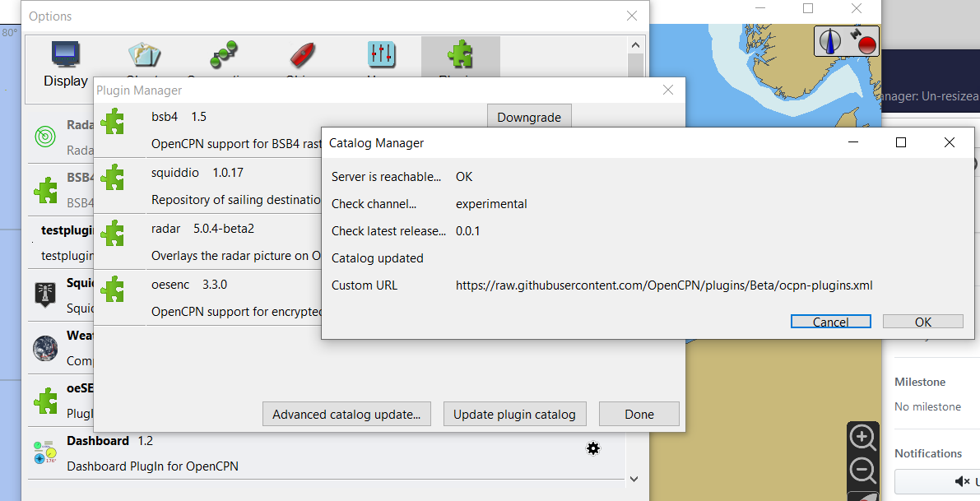980x501 pixels.
Task: Click the 'Catalog updated' status text
Action: (378, 258)
